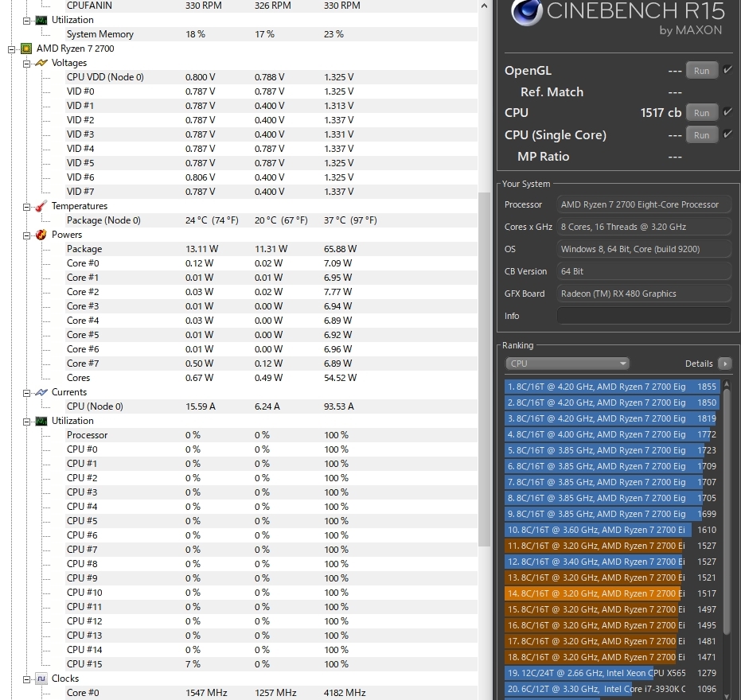
Task: Click the scroll-up arrow of monitor list
Action: click(484, 6)
